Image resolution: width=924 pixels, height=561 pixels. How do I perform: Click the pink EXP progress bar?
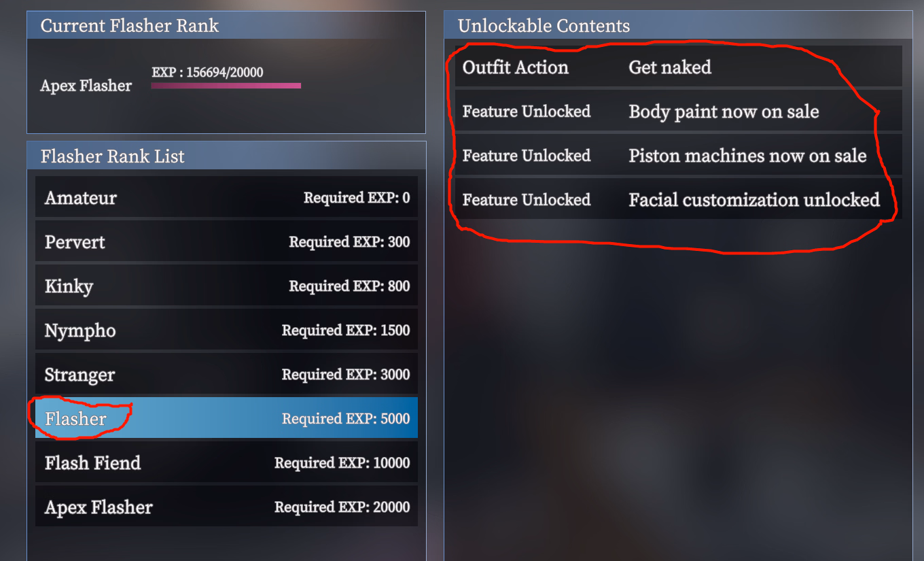coord(226,86)
